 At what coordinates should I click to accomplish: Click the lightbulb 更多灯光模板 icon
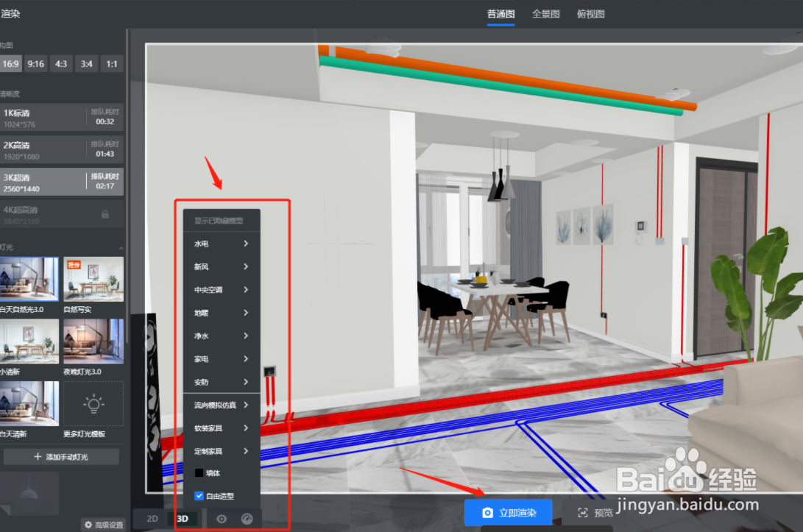(93, 404)
